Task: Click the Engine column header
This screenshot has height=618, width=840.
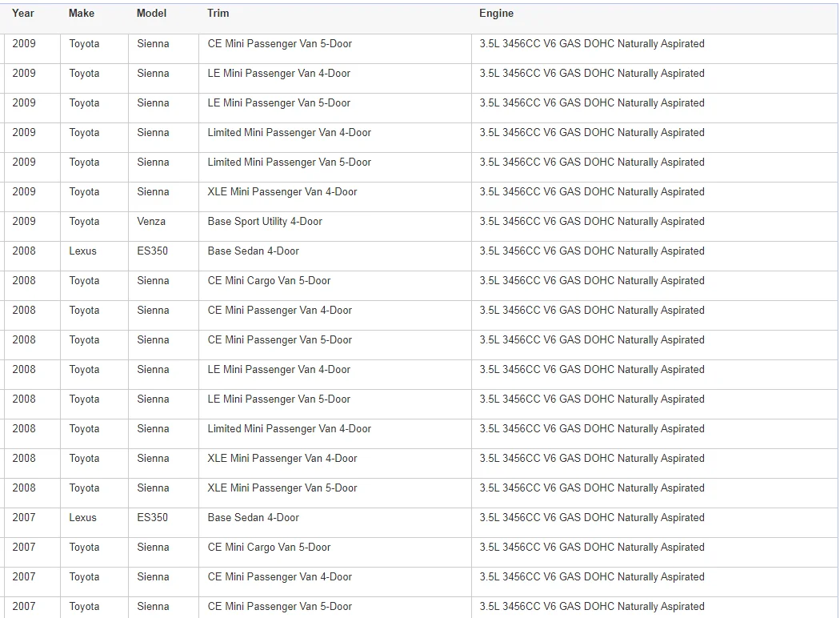Action: [496, 14]
